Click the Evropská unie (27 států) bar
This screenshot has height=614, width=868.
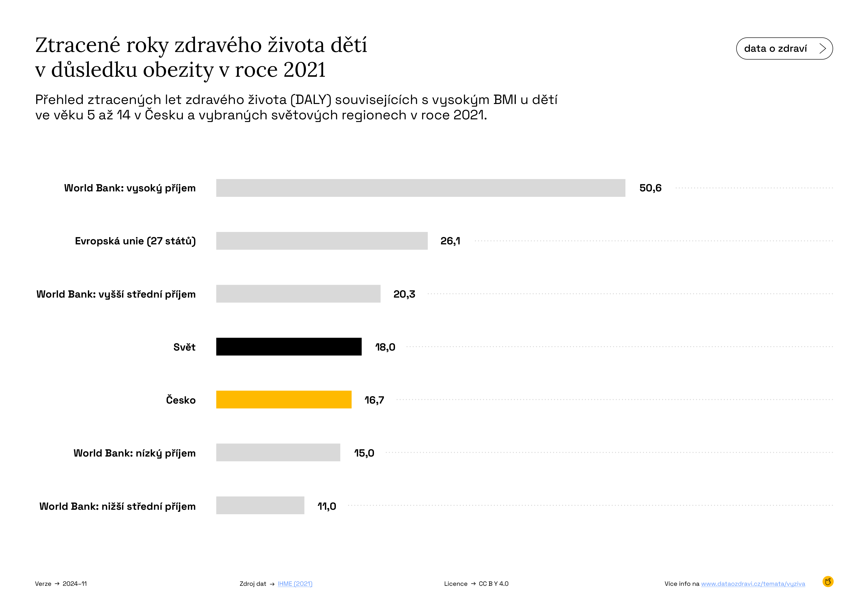point(322,241)
